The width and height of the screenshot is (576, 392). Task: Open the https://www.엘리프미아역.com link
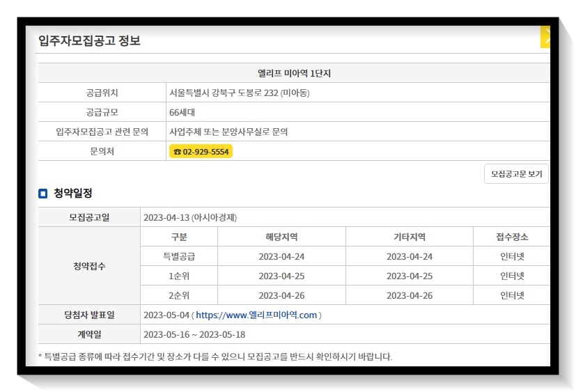(x=256, y=315)
